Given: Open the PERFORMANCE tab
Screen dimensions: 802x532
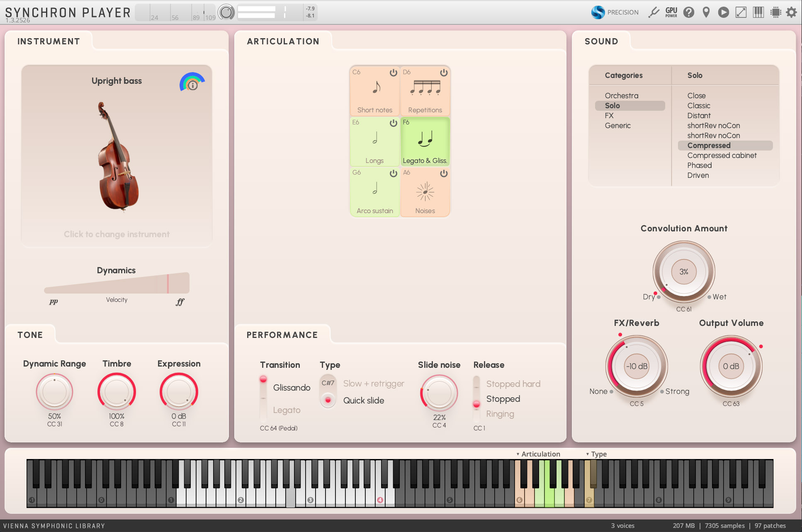Looking at the screenshot, I should point(282,335).
